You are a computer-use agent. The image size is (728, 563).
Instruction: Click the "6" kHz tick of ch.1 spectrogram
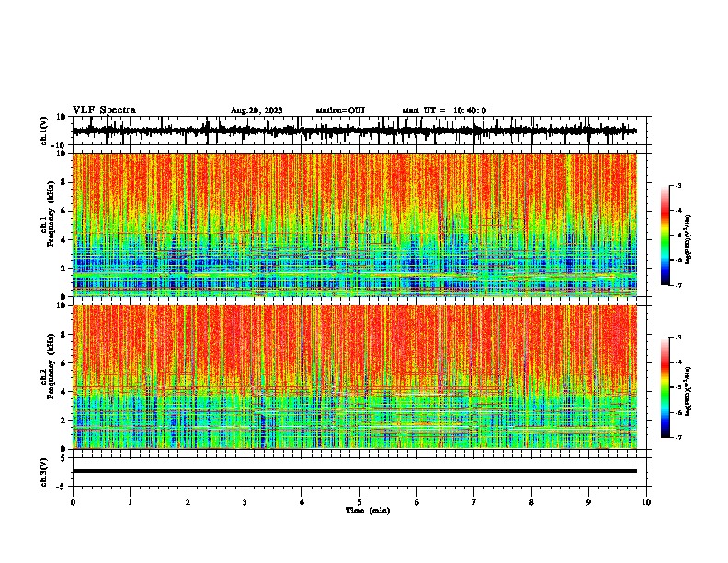pyautogui.click(x=63, y=212)
